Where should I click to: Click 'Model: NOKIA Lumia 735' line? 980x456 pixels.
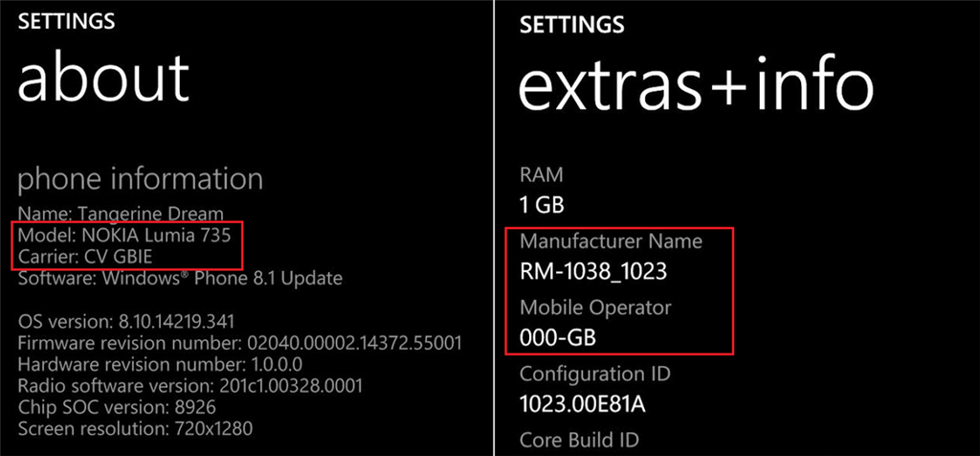click(124, 236)
